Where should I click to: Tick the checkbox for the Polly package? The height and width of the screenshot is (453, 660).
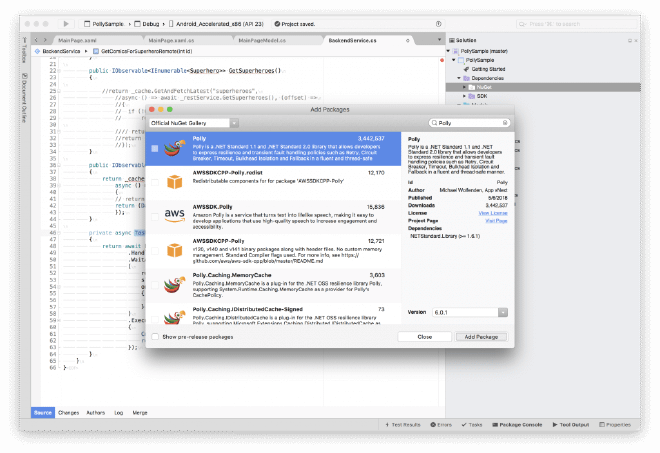pos(155,149)
